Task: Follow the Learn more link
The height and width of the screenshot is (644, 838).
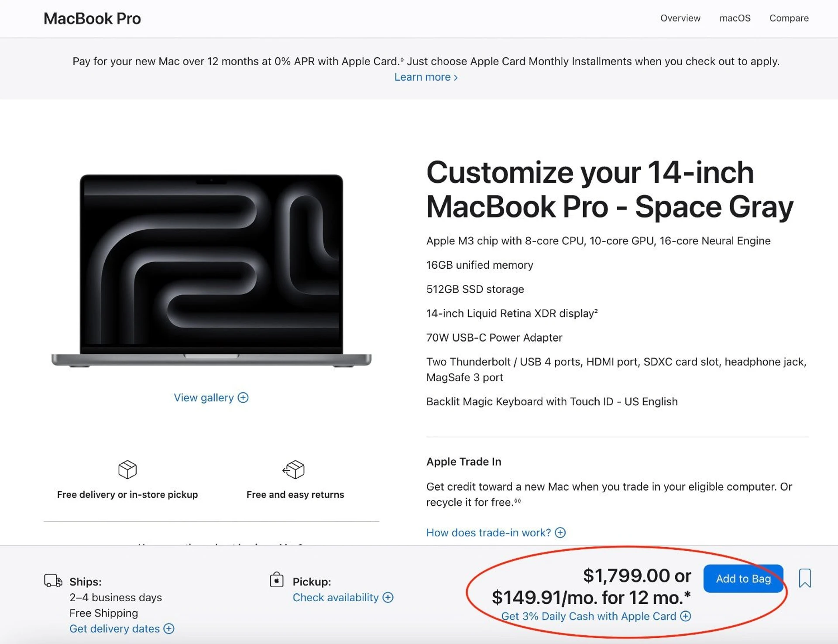Action: pos(426,77)
